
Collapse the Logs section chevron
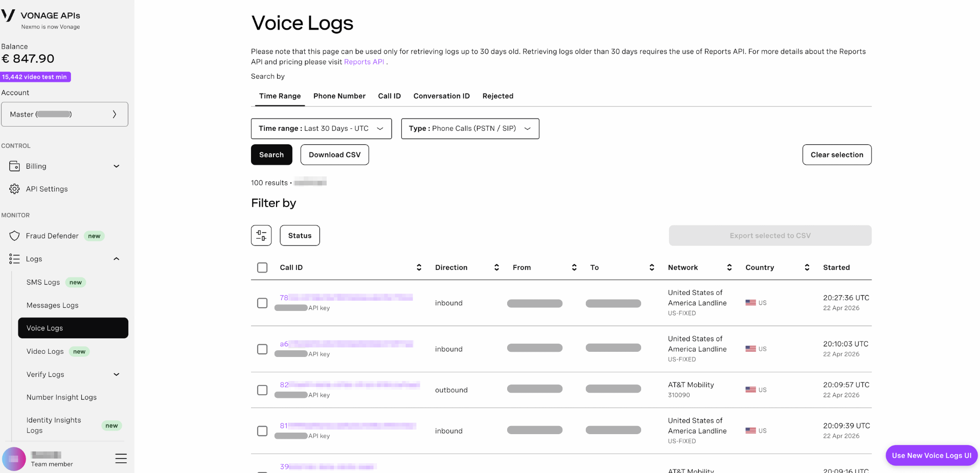tap(117, 259)
